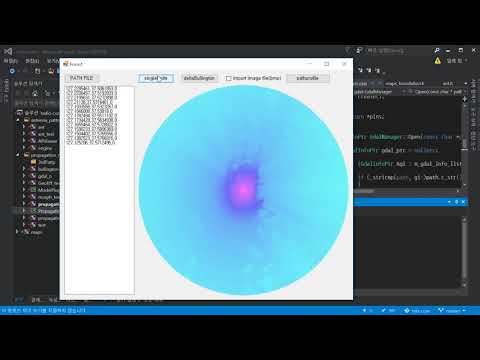The width and height of the screenshot is (480, 360).
Task: Click the status bar pending changes indicator
Action: (388, 311)
